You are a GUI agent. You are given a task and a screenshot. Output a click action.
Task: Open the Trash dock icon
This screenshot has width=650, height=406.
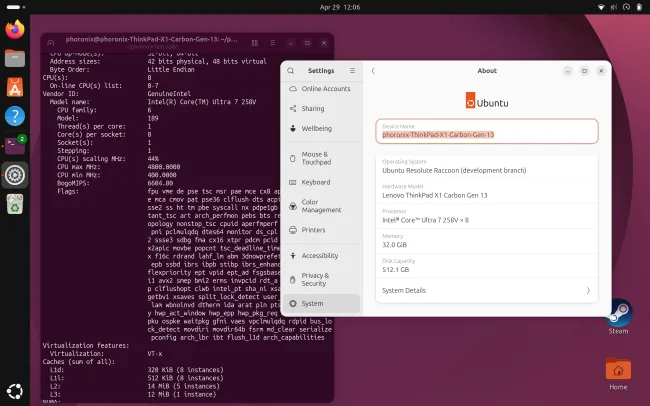click(x=15, y=204)
